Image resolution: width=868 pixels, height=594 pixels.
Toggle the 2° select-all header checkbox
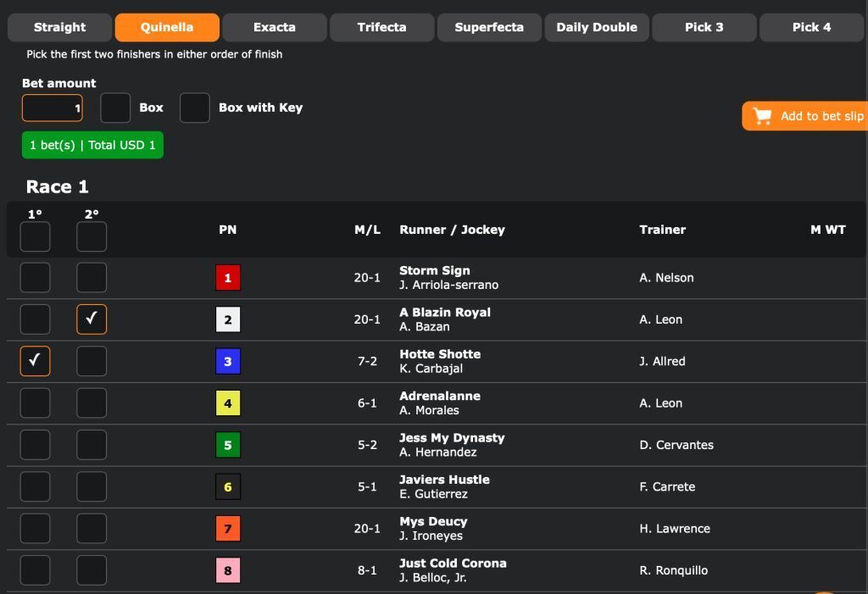click(x=92, y=237)
